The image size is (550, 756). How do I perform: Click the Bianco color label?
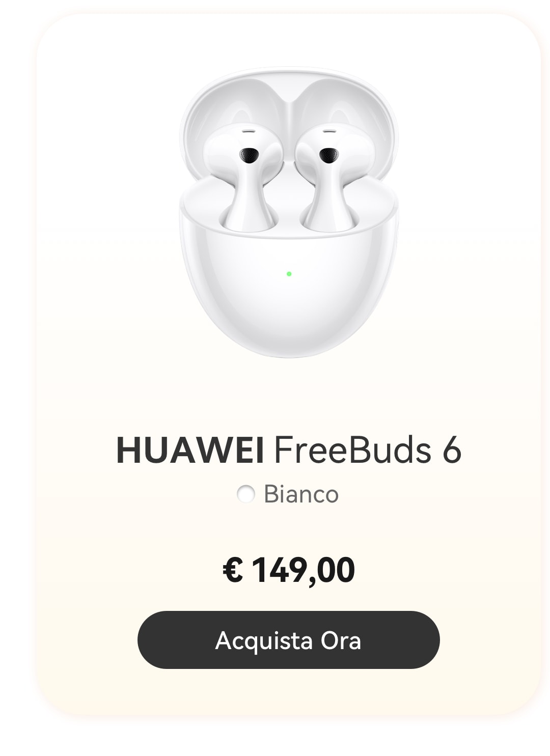coord(301,494)
